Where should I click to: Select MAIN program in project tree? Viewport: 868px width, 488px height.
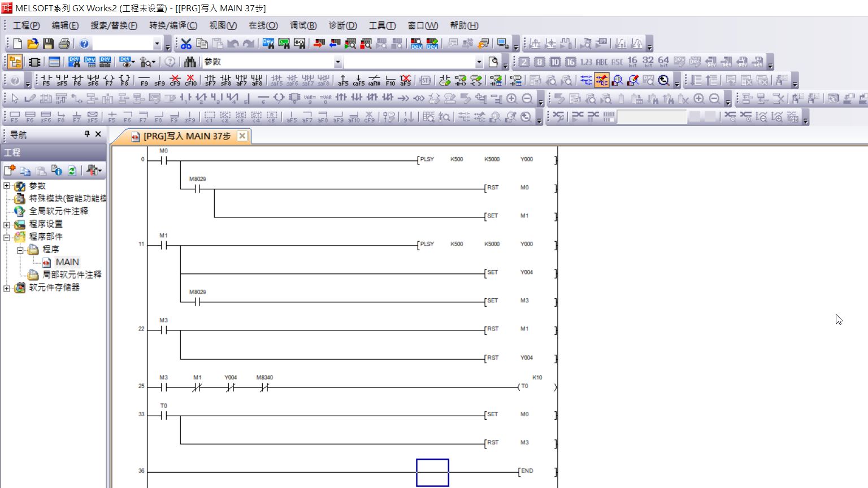pyautogui.click(x=67, y=262)
